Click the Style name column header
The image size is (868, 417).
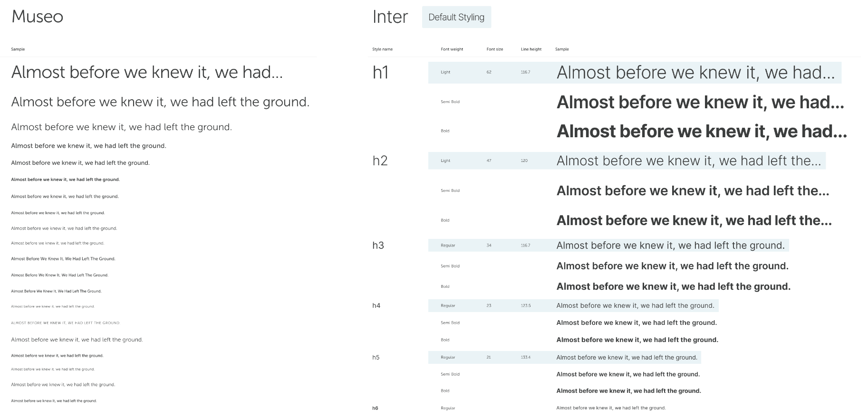[x=383, y=49]
